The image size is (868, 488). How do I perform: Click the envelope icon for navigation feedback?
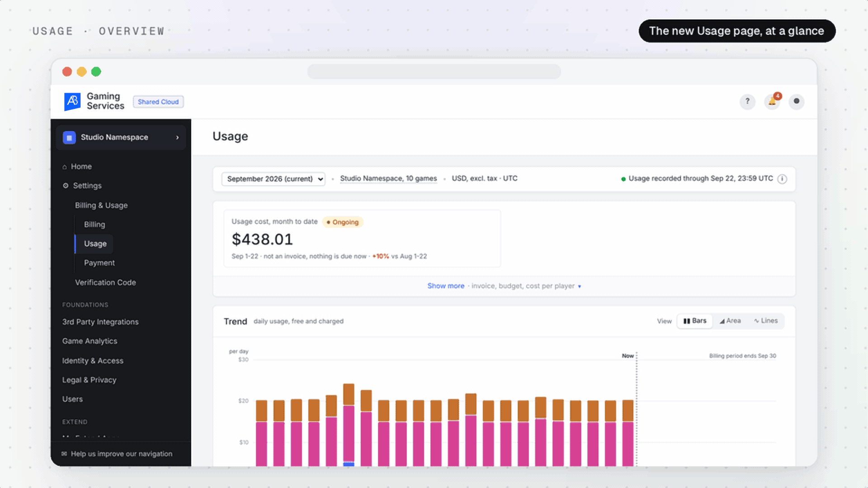(64, 454)
